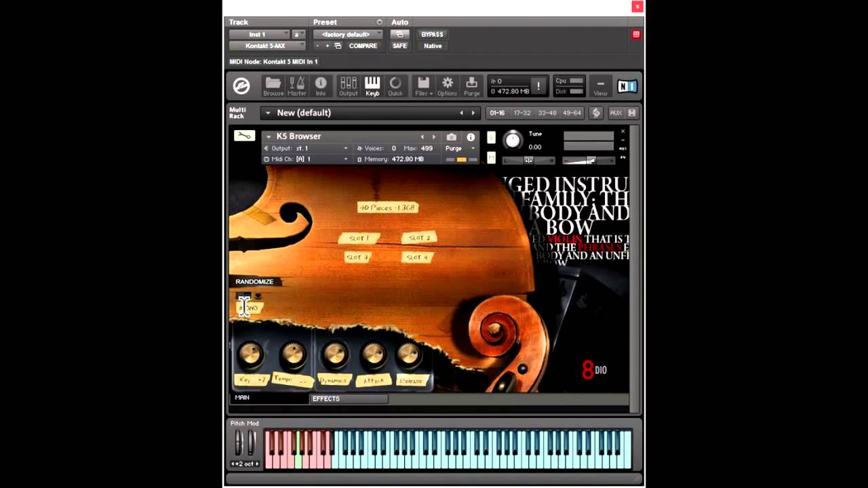Select instrument page 33-48
This screenshot has width=868, height=488.
[x=547, y=113]
